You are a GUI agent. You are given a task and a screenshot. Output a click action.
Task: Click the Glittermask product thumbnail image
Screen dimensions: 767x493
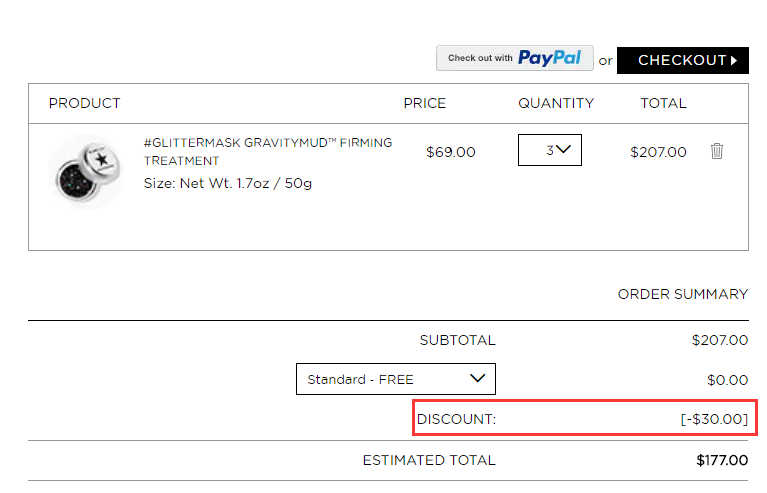point(86,172)
